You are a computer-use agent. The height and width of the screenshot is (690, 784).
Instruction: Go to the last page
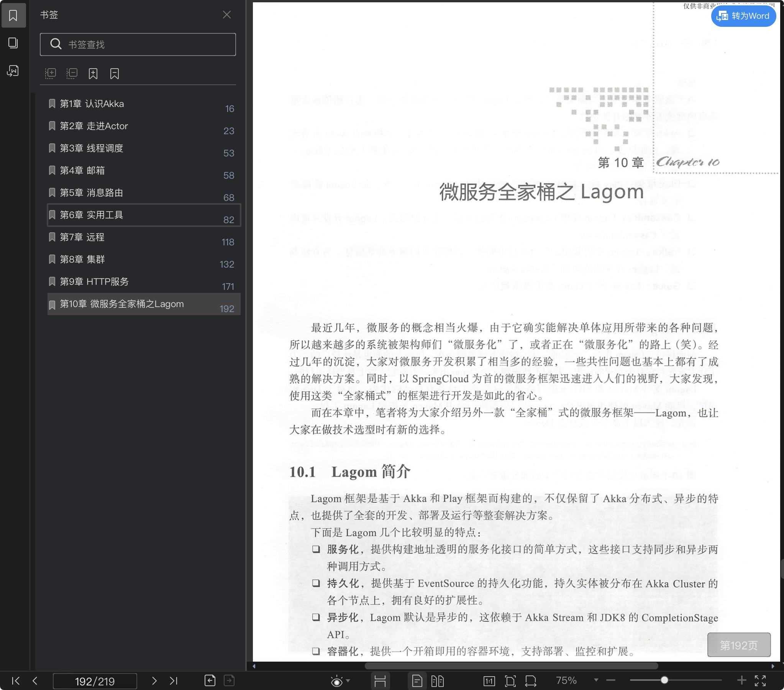click(x=173, y=681)
